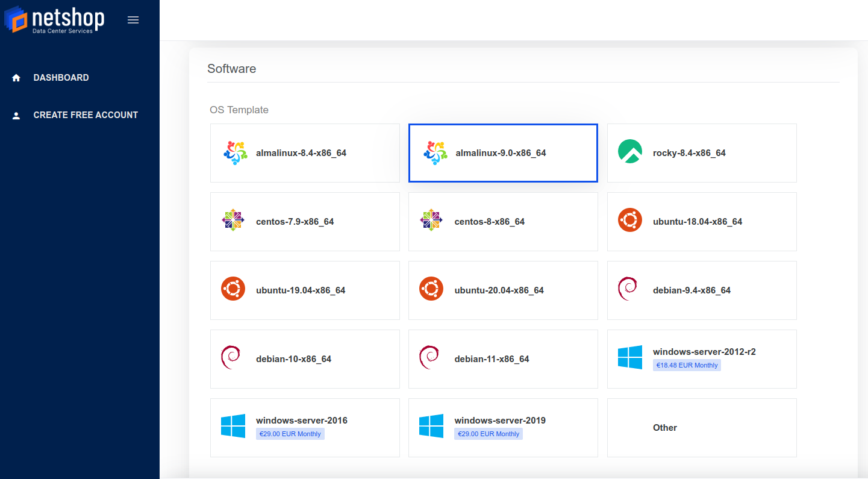The height and width of the screenshot is (479, 868).
Task: Click the Software section heading
Action: (x=232, y=69)
